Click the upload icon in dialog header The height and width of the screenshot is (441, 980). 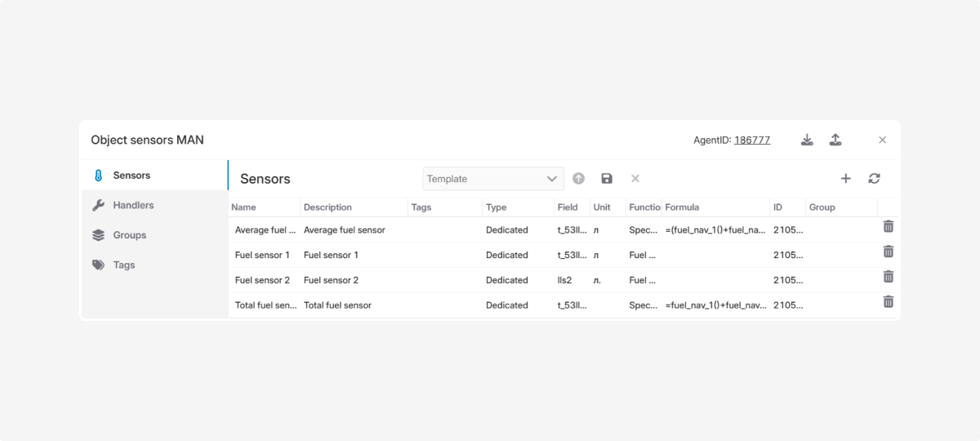tap(835, 140)
